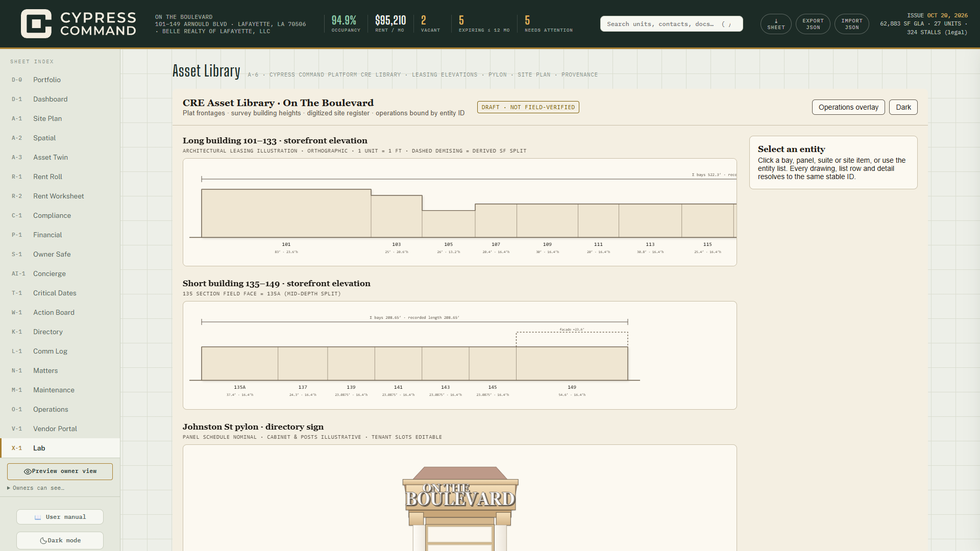
Task: Select the Lab sheet
Action: [x=60, y=448]
